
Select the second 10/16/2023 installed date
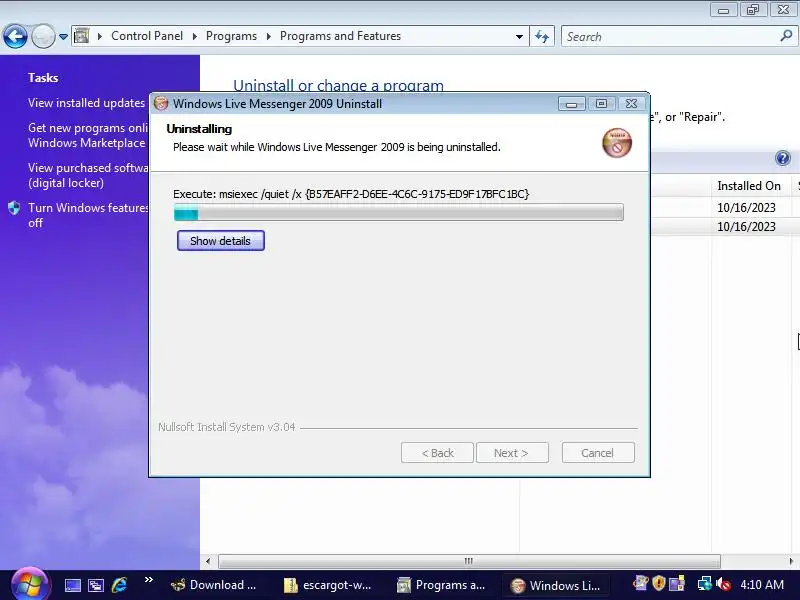pos(746,227)
